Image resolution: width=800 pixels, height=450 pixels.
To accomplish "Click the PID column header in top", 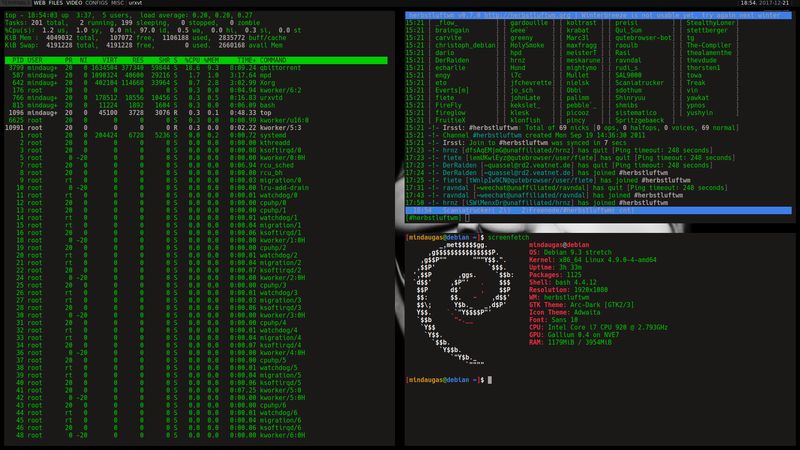I will tap(18, 60).
